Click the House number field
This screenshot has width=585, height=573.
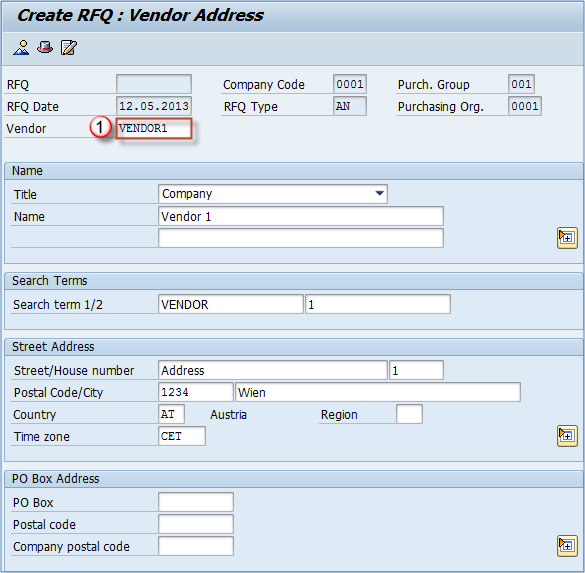416,370
